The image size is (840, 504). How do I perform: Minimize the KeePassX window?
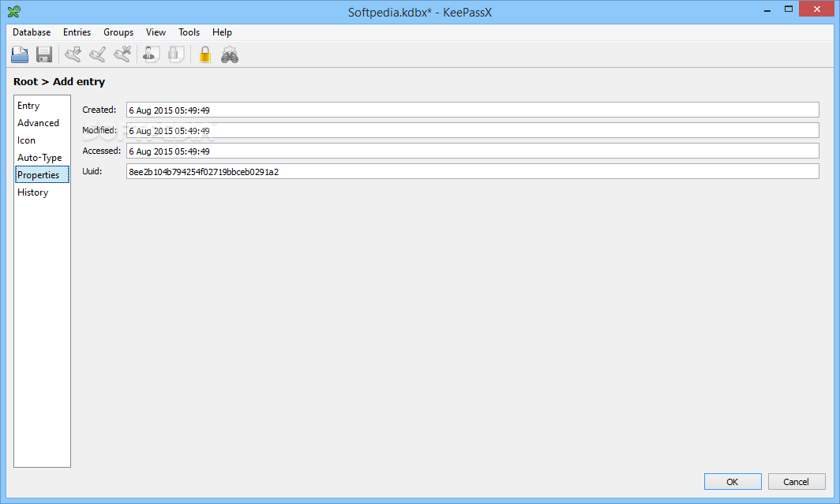[x=767, y=9]
